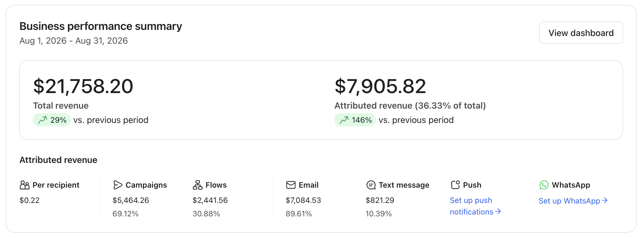Click the WhatsApp label

571,185
